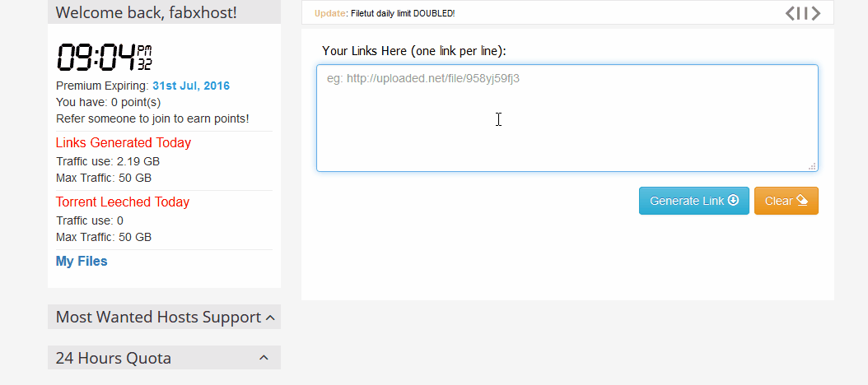Collapse the 24 Hours Quota chevron
This screenshot has width=868, height=385.
point(264,358)
